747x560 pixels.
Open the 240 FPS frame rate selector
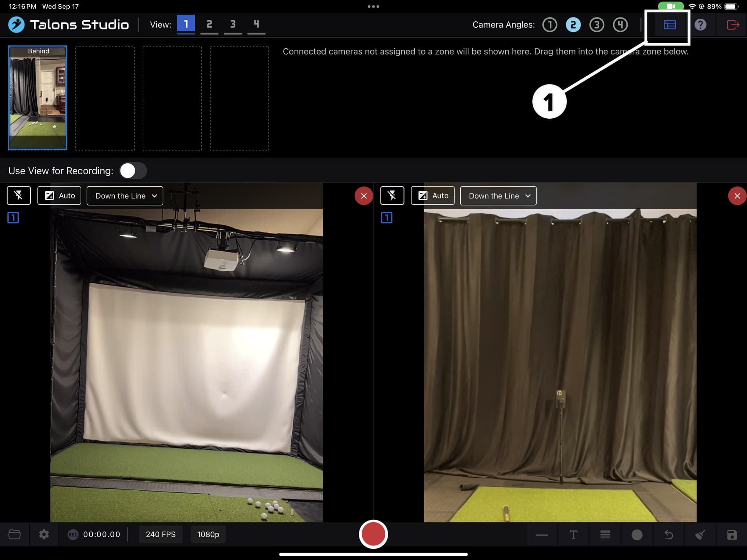point(160,534)
